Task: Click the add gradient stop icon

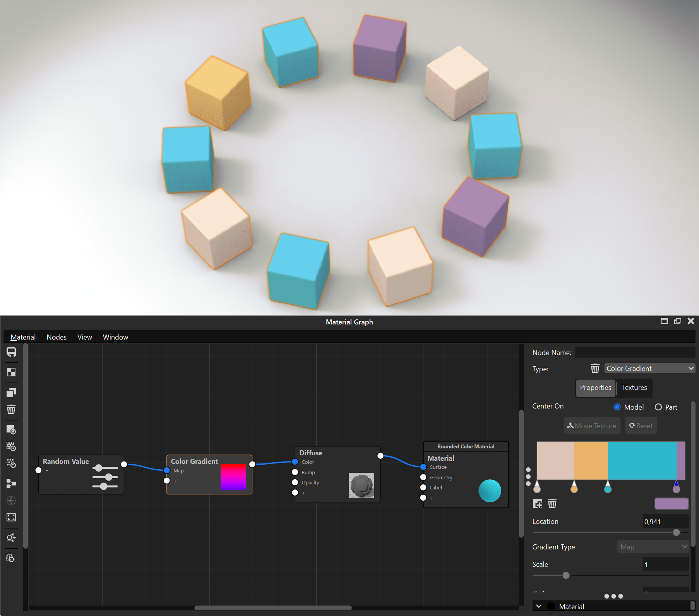Action: [x=538, y=503]
